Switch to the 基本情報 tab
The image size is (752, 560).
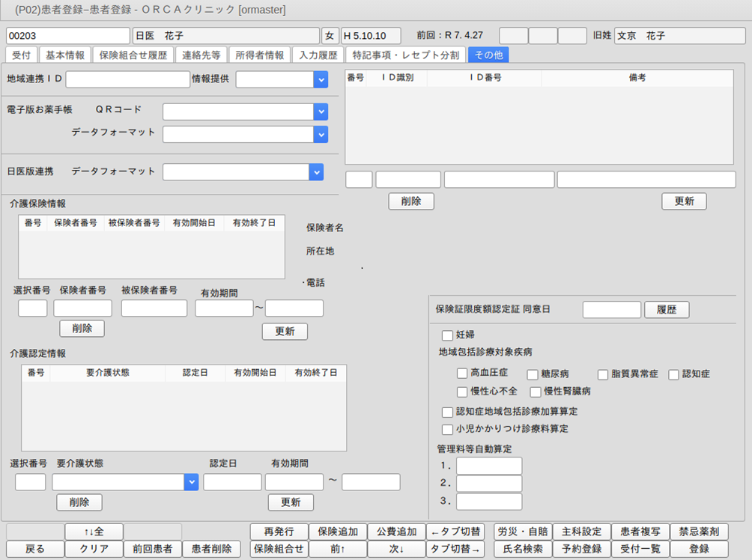[x=65, y=55]
